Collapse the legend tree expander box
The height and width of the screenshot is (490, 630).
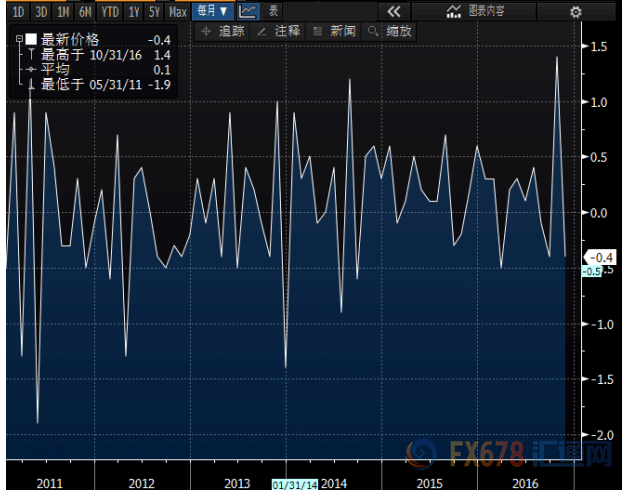[18, 40]
